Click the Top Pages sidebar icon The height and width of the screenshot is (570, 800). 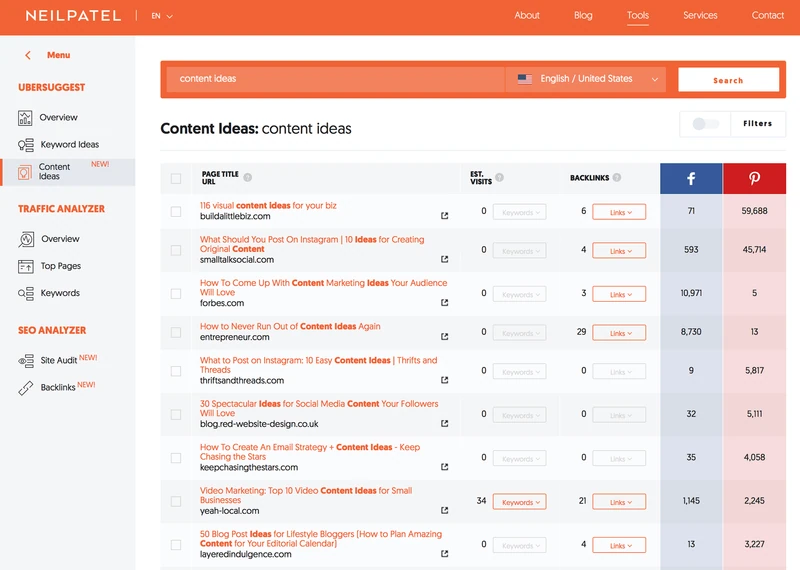point(26,266)
